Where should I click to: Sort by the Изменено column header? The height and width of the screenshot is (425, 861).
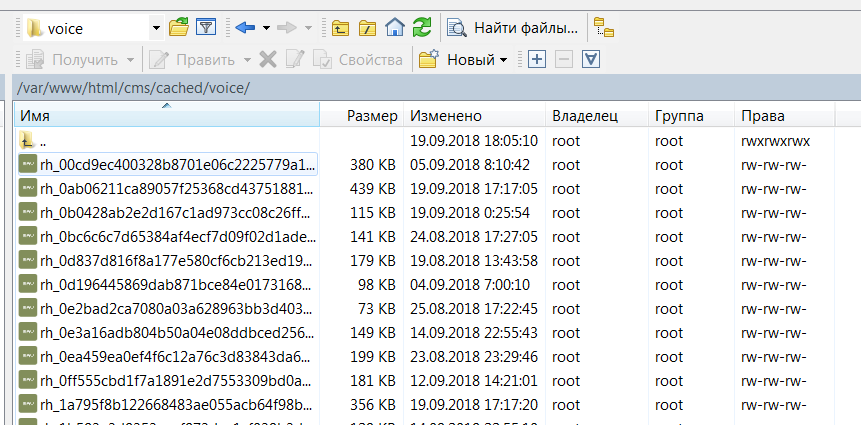(445, 116)
